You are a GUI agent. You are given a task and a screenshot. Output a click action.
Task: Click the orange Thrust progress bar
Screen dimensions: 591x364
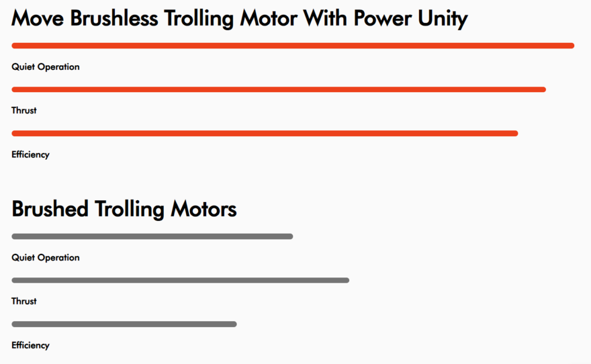pyautogui.click(x=279, y=89)
